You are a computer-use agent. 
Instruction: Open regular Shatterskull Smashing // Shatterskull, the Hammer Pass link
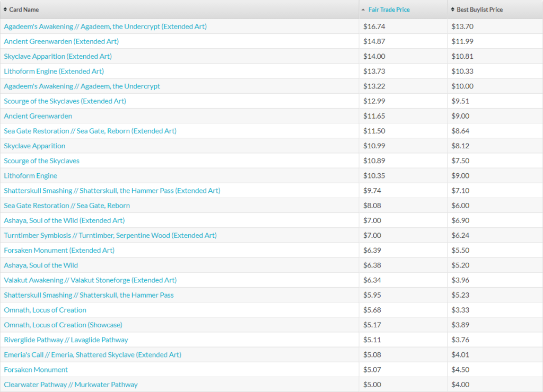tap(89, 295)
